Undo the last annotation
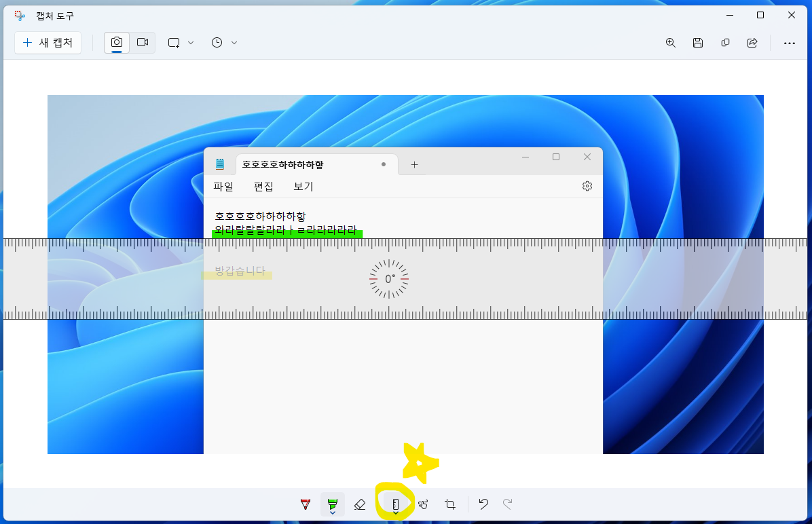This screenshot has height=524, width=812. pos(483,504)
